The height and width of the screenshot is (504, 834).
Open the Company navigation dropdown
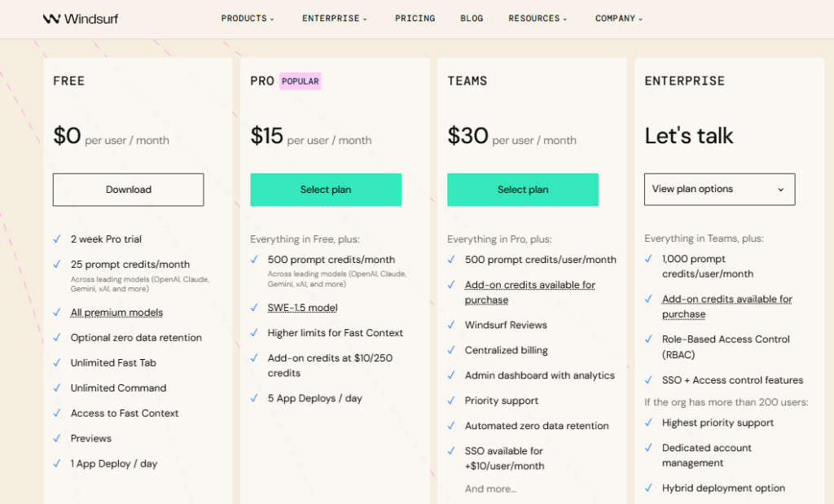click(x=618, y=19)
